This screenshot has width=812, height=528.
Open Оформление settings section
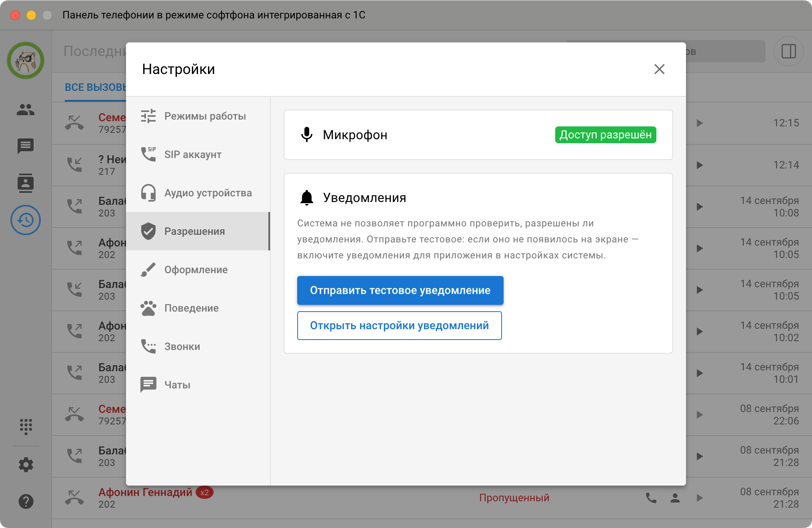[x=198, y=270]
